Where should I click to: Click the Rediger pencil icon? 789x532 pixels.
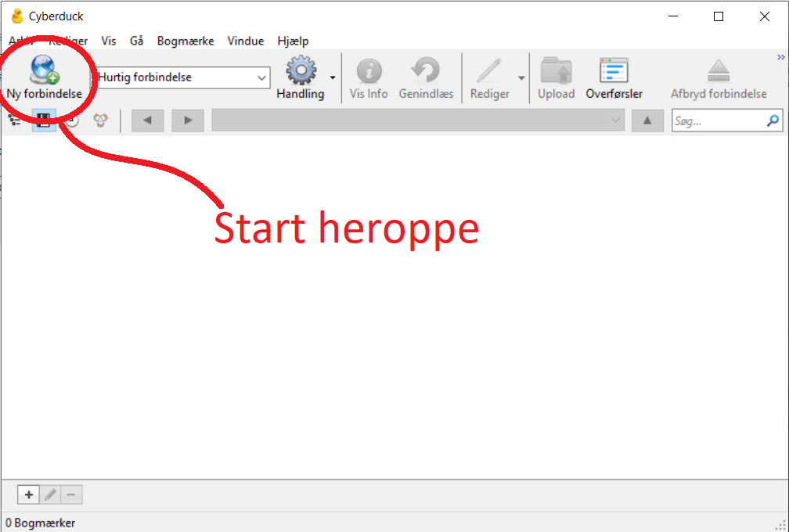[489, 70]
